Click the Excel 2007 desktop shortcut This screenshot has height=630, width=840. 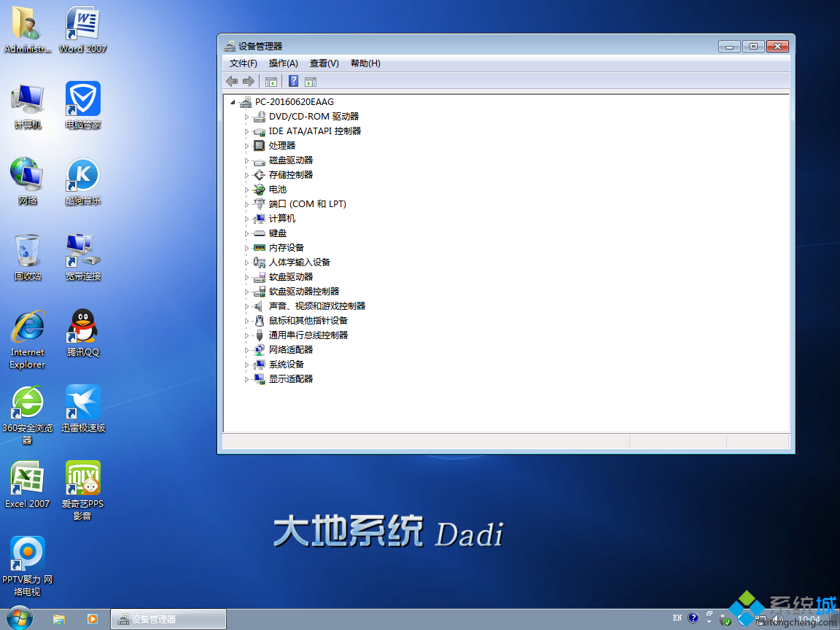coord(27,484)
